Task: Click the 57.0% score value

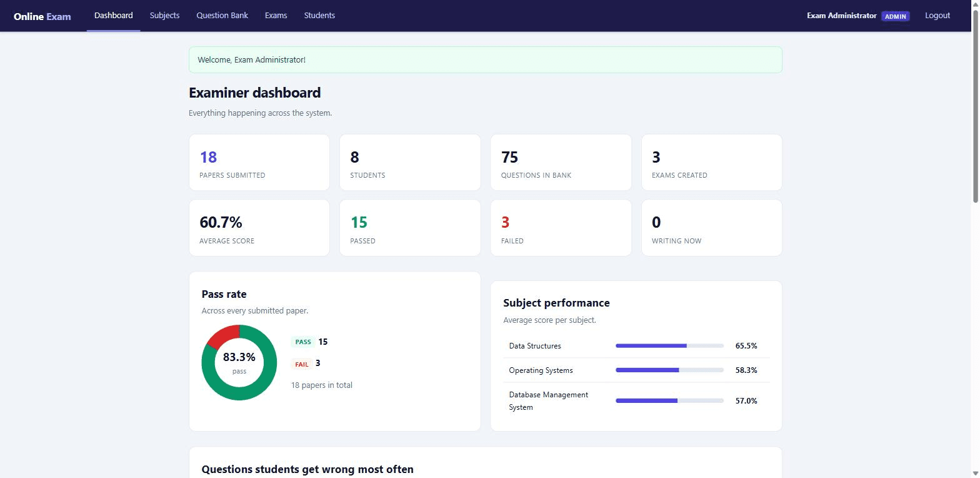Action: click(746, 401)
